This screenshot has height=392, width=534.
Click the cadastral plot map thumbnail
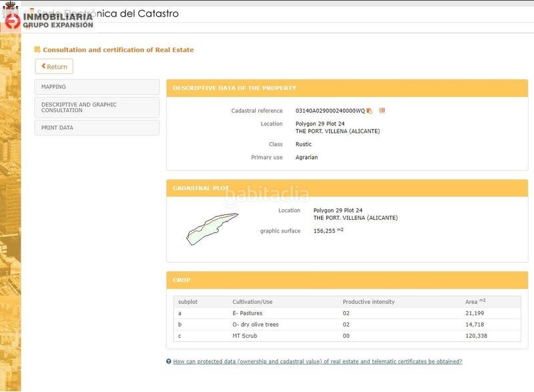[210, 228]
